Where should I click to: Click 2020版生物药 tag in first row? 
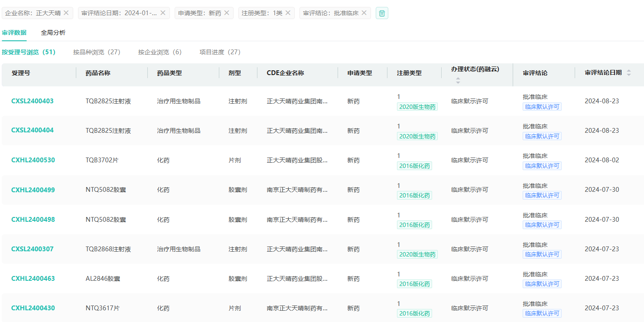pyautogui.click(x=417, y=107)
